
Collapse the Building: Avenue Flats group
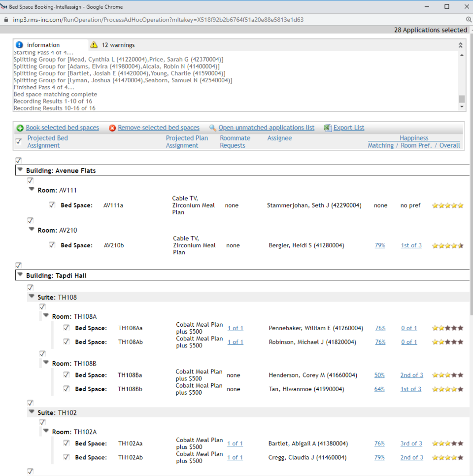click(x=20, y=170)
